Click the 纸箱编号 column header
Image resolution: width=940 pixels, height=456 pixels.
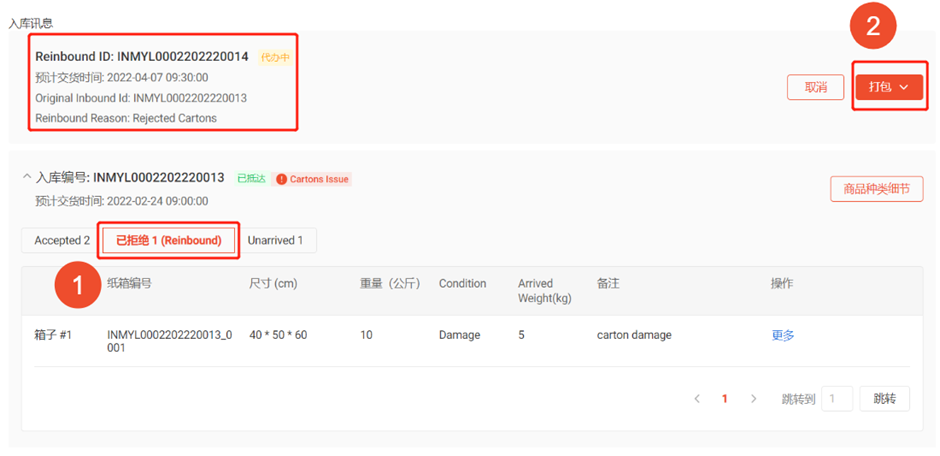[x=129, y=283]
